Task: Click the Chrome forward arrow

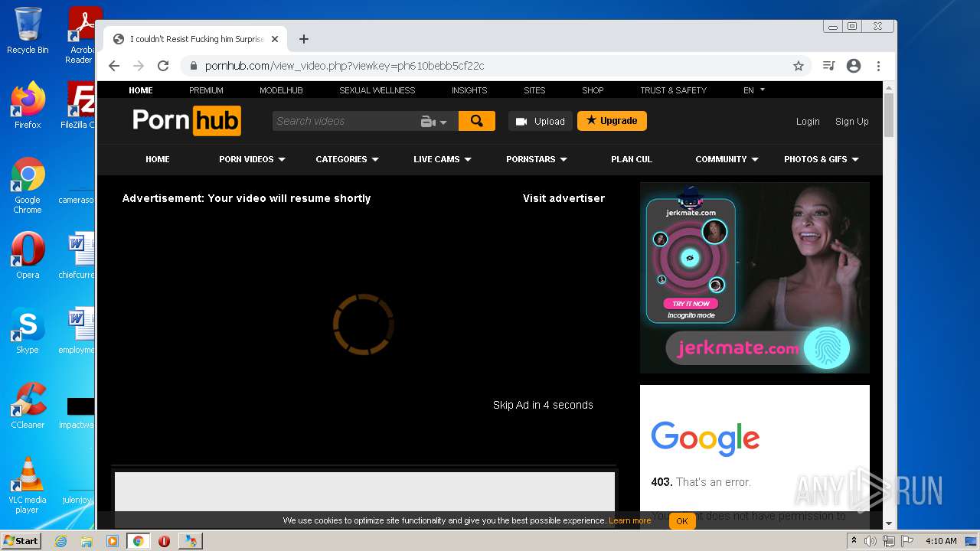Action: [139, 66]
